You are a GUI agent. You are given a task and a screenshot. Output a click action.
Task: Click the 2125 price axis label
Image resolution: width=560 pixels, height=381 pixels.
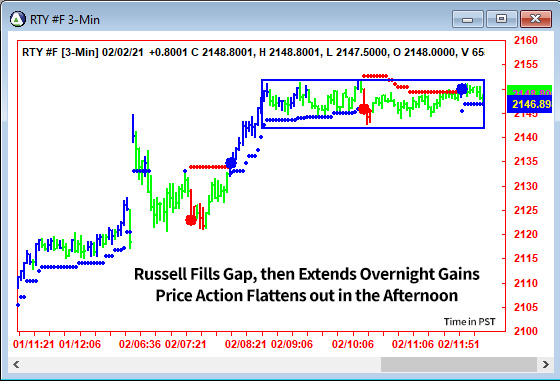click(x=525, y=210)
